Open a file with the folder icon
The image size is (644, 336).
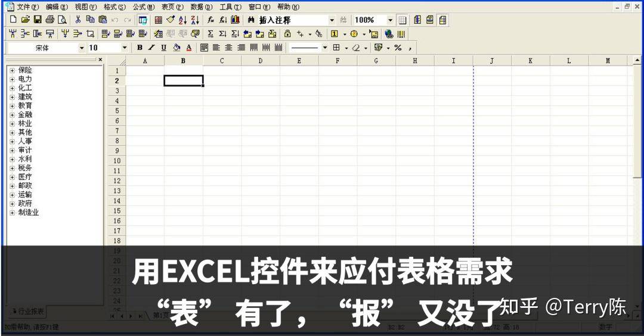(26, 20)
